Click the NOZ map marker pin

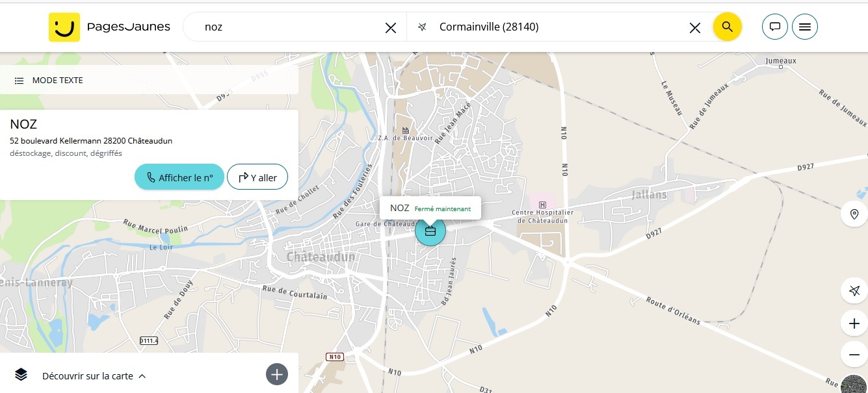(x=430, y=231)
